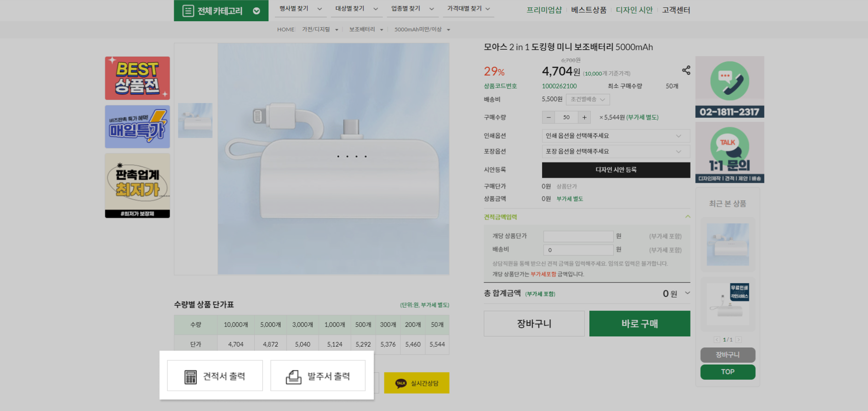View the main product battery image
The height and width of the screenshot is (411, 868).
pos(333,159)
